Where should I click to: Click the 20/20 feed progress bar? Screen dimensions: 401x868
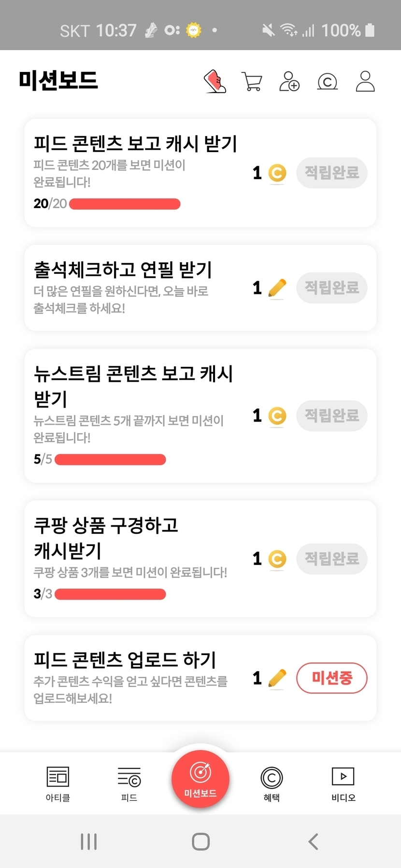point(125,204)
